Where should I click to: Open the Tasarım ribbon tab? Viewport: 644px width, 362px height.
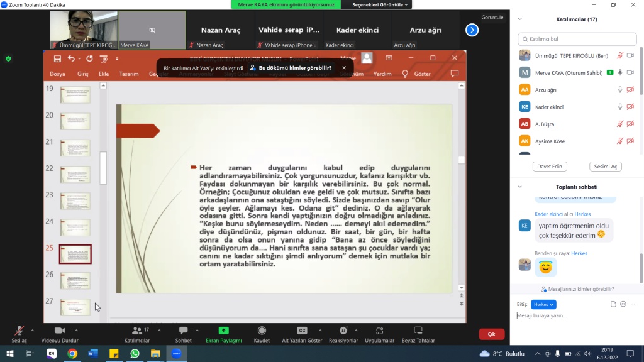[x=128, y=74]
